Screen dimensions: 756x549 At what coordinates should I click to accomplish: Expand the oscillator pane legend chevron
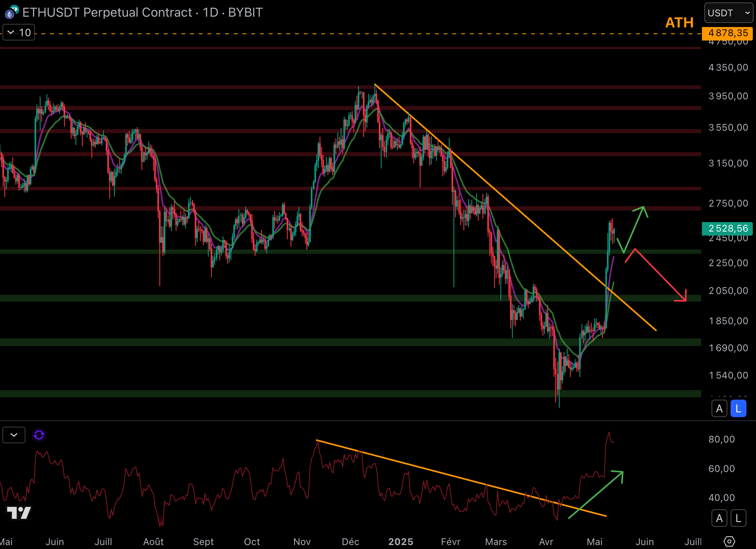14,435
